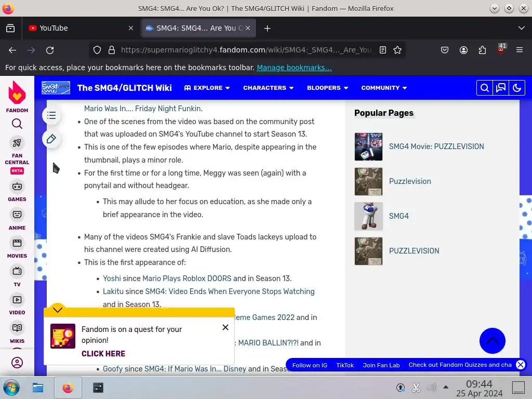Image resolution: width=532 pixels, height=399 pixels.
Task: Open Fandom sidebar search icon
Action: 17,124
